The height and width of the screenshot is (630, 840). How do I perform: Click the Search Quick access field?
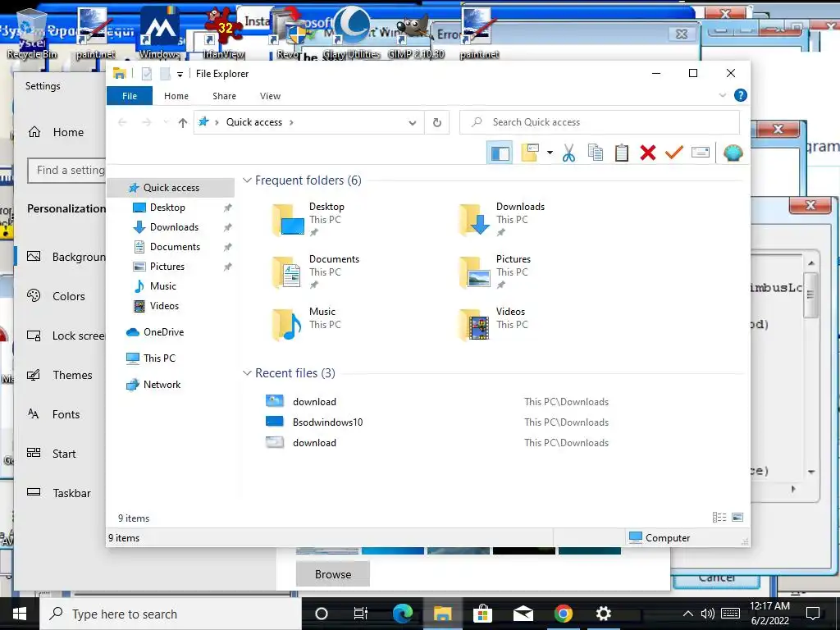tap(600, 122)
